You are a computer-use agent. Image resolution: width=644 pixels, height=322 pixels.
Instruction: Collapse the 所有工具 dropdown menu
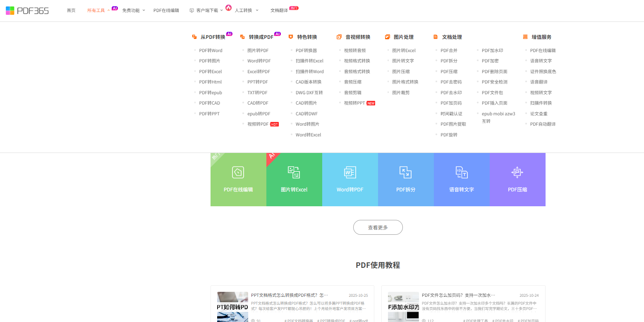click(x=98, y=10)
